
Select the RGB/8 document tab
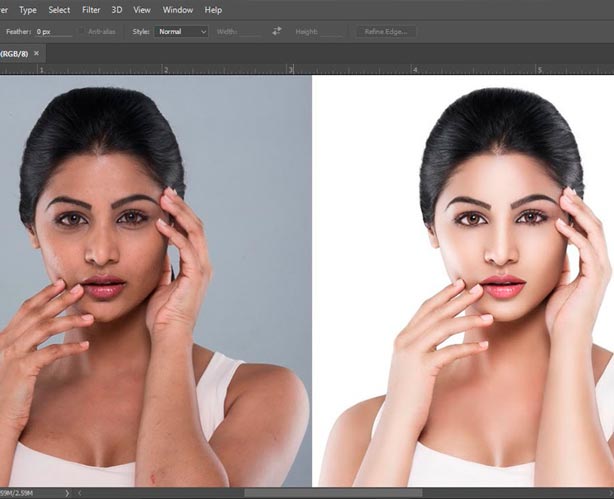click(x=14, y=53)
